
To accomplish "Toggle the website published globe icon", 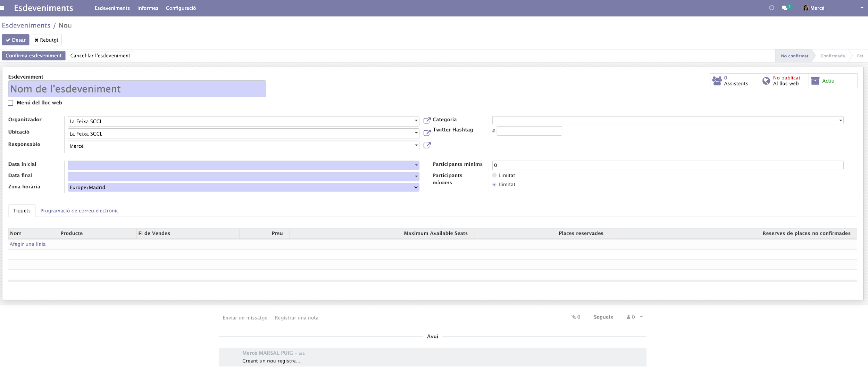I will [x=766, y=81].
